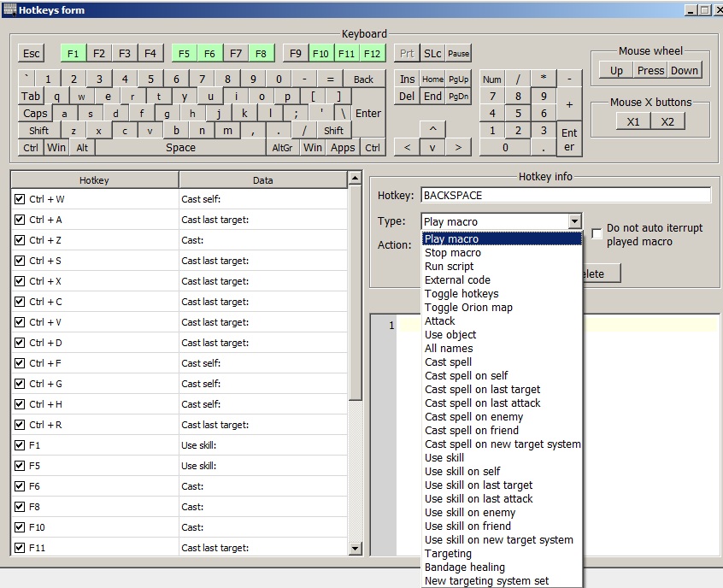This screenshot has width=723, height=588.
Task: Click the AltGr key button
Action: pos(283,148)
